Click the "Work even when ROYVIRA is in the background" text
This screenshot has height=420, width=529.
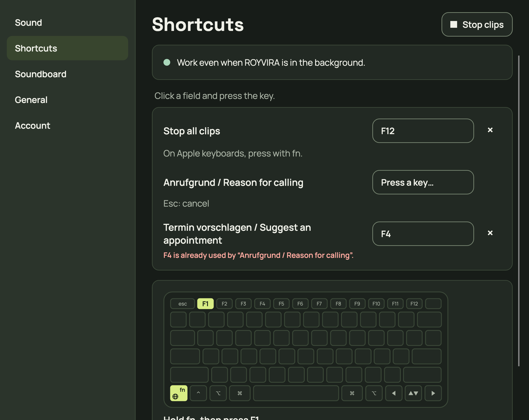point(271,63)
